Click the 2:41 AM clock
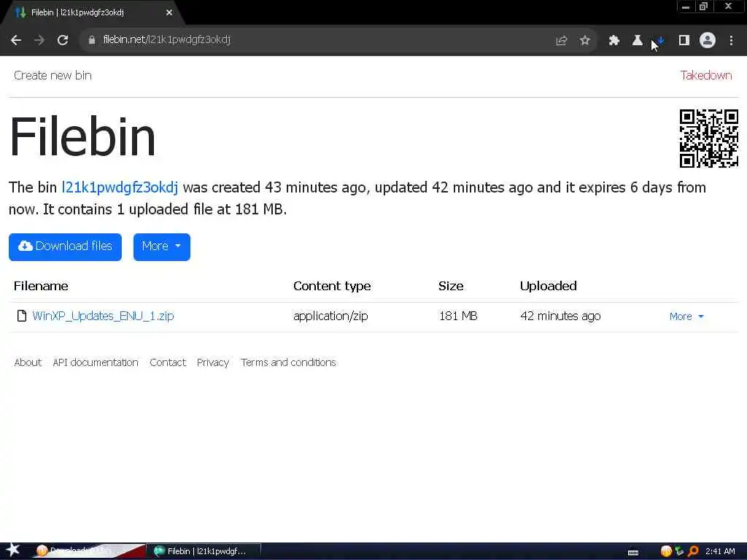Screen dimensions: 747x560 [x=720, y=551]
